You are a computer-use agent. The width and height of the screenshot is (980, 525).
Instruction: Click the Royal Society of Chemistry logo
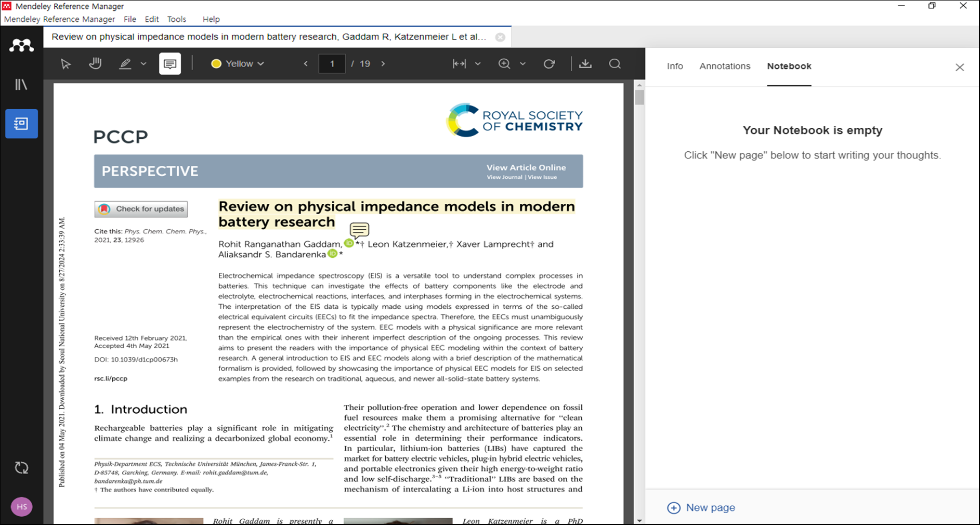click(x=514, y=120)
